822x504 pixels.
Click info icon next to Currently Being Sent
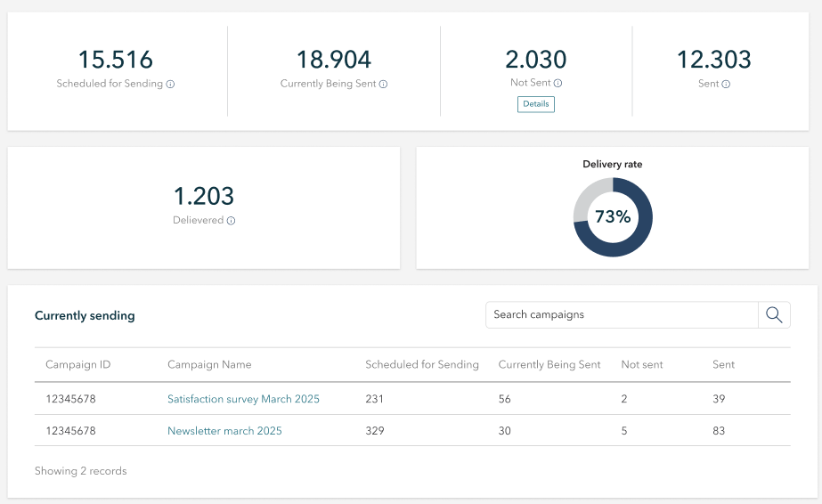point(383,85)
